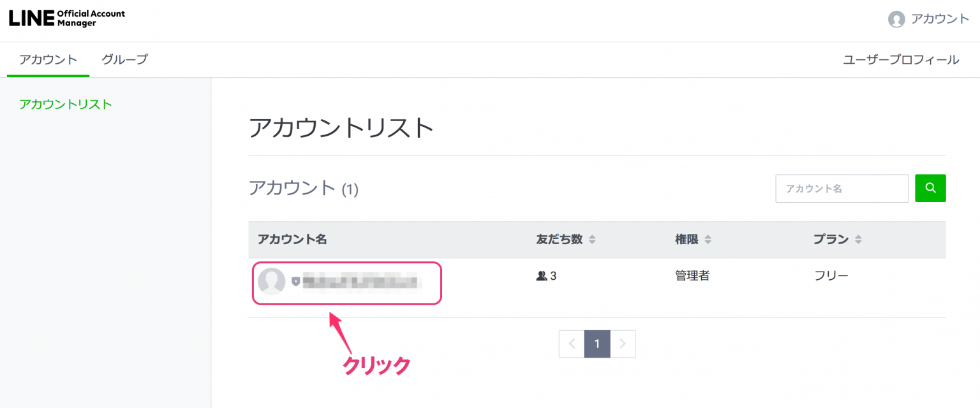Select the アカウント tab
This screenshot has width=980, height=408.
click(x=48, y=60)
